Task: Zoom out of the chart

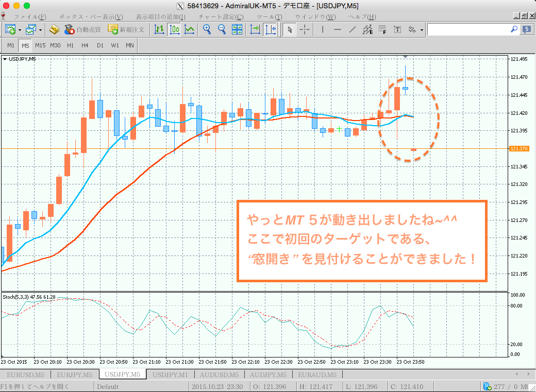Action: [222, 29]
